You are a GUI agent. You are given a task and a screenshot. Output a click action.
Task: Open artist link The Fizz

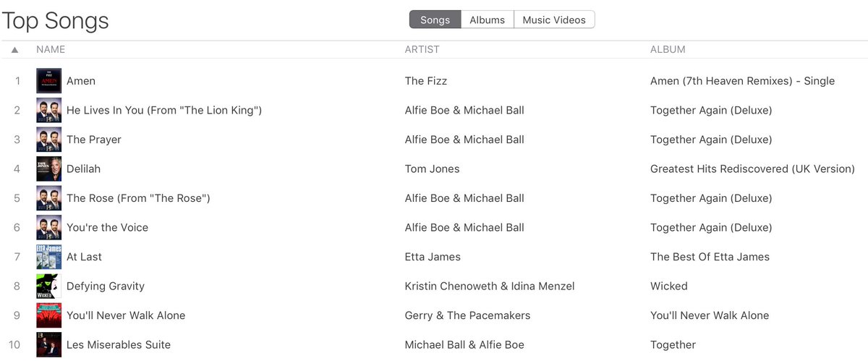[426, 81]
